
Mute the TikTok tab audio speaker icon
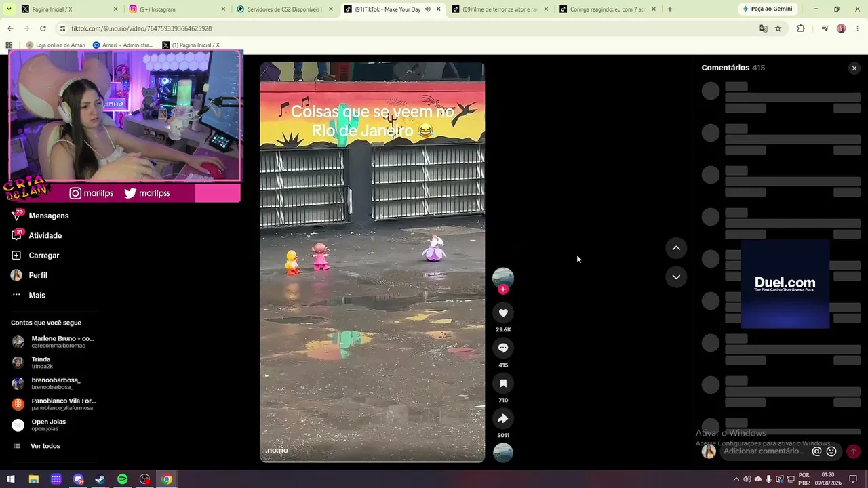[x=427, y=9]
